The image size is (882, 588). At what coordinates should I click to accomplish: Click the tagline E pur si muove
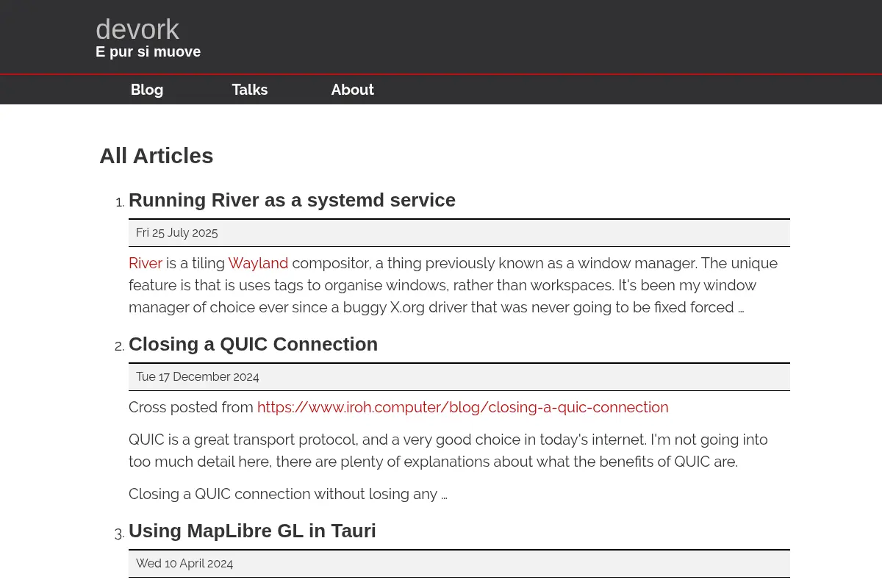tap(148, 51)
